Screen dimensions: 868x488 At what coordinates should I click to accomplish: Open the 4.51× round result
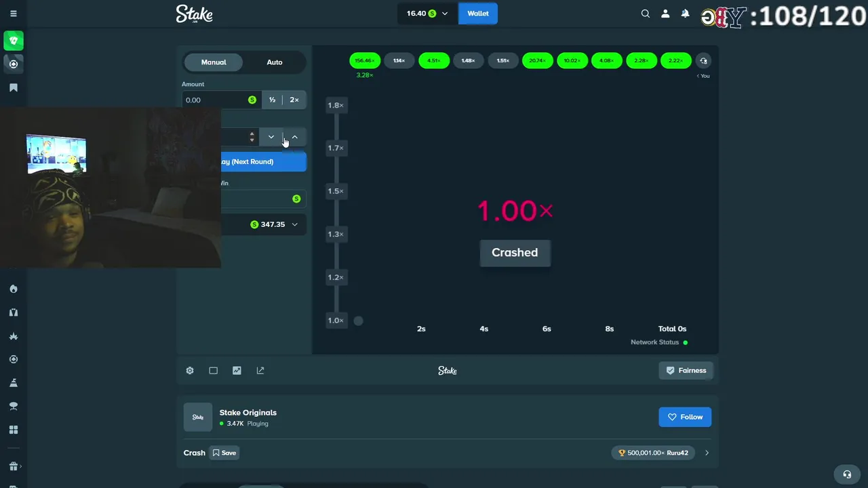click(434, 61)
